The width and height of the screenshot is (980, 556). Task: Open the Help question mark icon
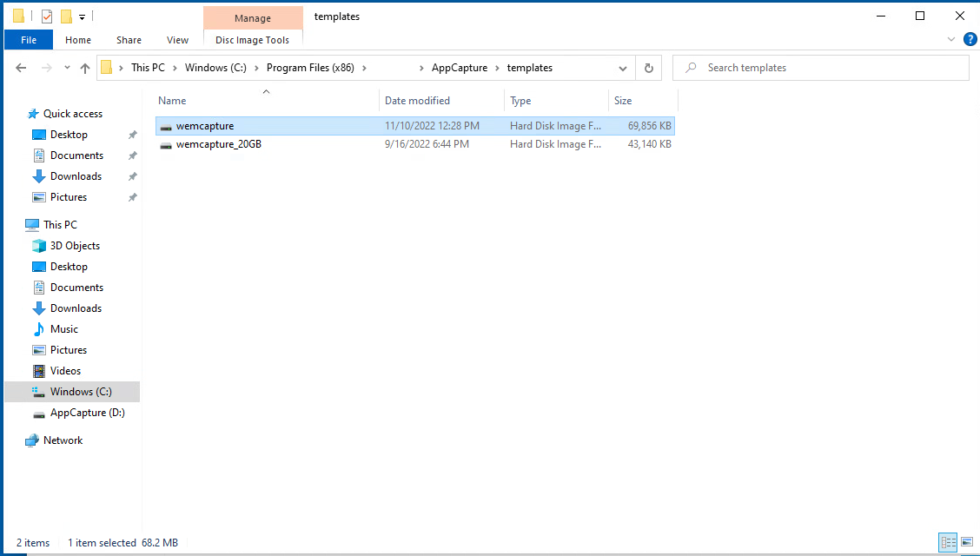[x=970, y=39]
